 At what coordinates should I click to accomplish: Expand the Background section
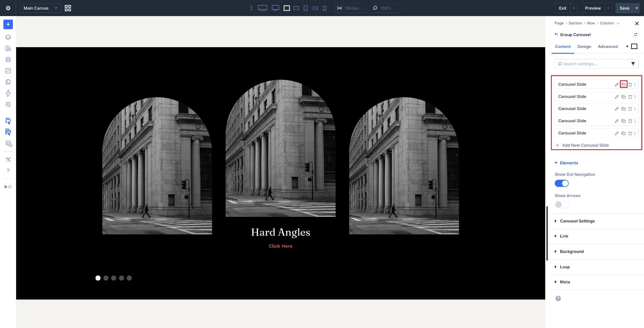(572, 251)
